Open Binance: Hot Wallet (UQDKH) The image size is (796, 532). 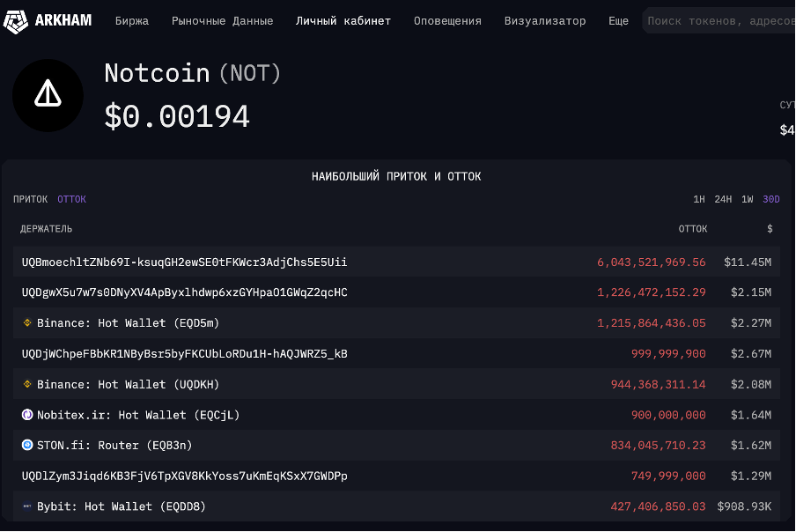pyautogui.click(x=128, y=384)
